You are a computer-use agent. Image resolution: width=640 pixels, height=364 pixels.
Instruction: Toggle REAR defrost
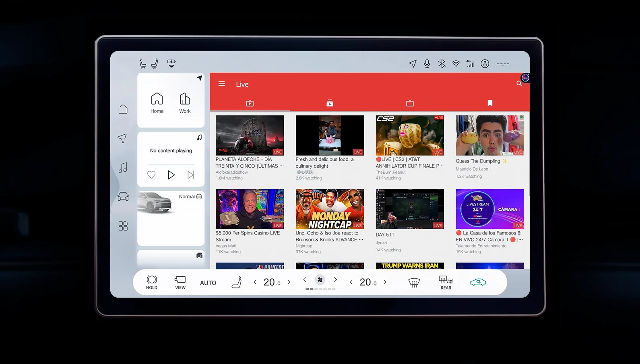(446, 282)
